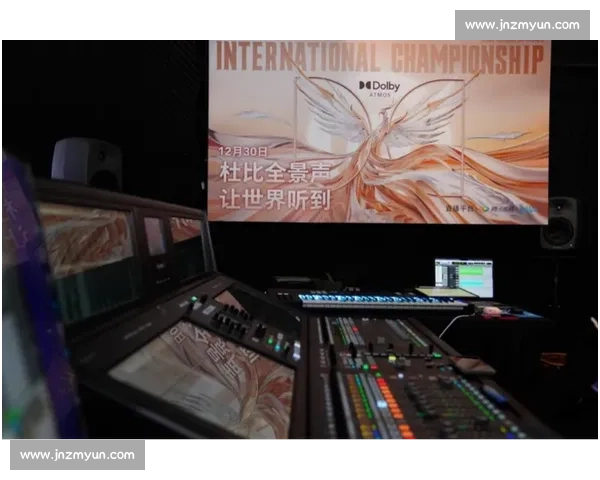The width and height of the screenshot is (600, 480).
Task: Open the www.jnzmyun.com link at top right
Action: pyautogui.click(x=521, y=24)
